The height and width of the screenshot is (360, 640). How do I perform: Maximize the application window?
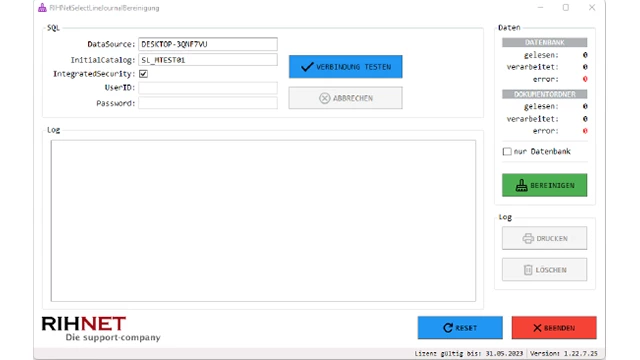[566, 8]
